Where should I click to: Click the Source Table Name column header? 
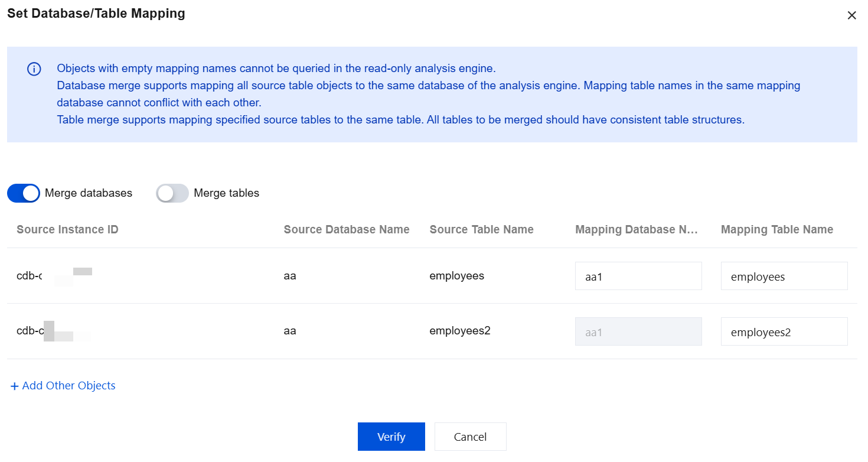(x=481, y=230)
